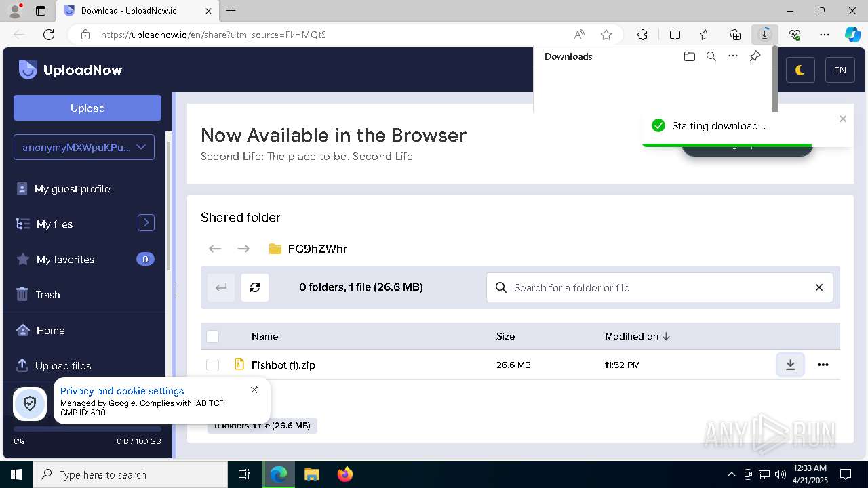Image resolution: width=868 pixels, height=488 pixels.
Task: Navigate back in shared folder
Action: [x=215, y=249]
